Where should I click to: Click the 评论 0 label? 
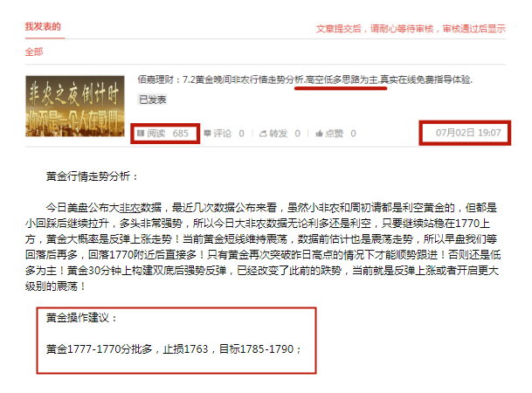(229, 134)
